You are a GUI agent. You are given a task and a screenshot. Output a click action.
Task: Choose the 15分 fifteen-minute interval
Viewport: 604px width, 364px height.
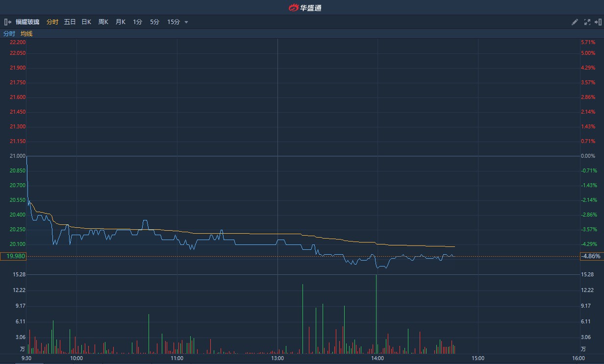click(174, 22)
